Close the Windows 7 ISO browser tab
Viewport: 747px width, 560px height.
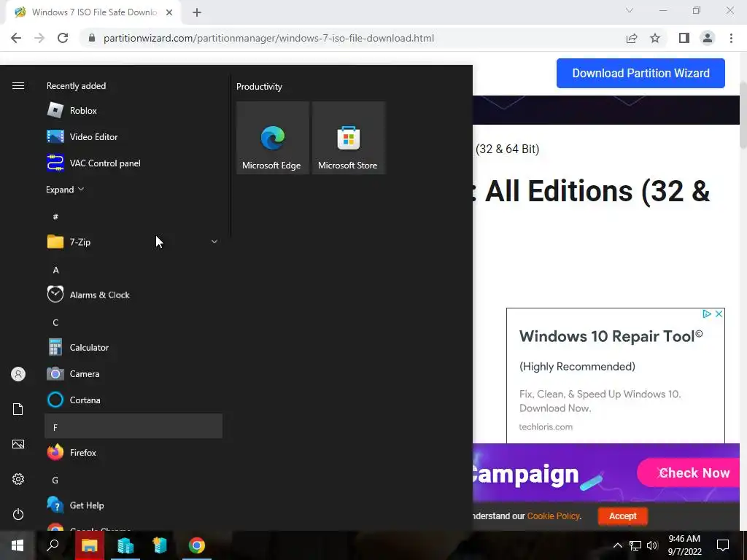pyautogui.click(x=169, y=12)
